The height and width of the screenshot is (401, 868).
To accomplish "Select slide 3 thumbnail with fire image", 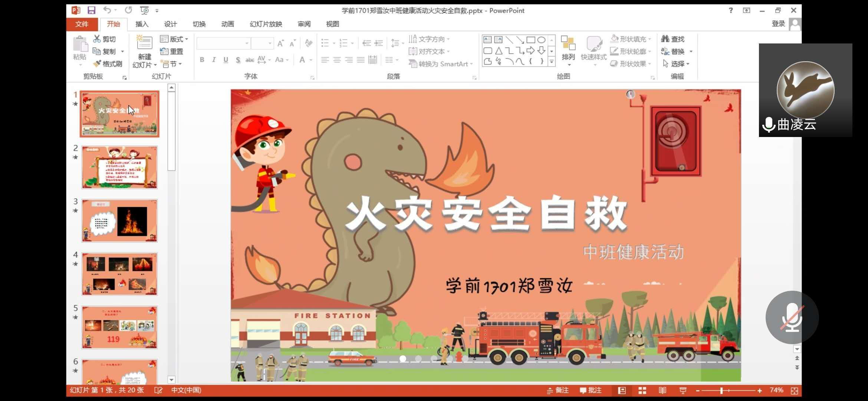I will 119,221.
